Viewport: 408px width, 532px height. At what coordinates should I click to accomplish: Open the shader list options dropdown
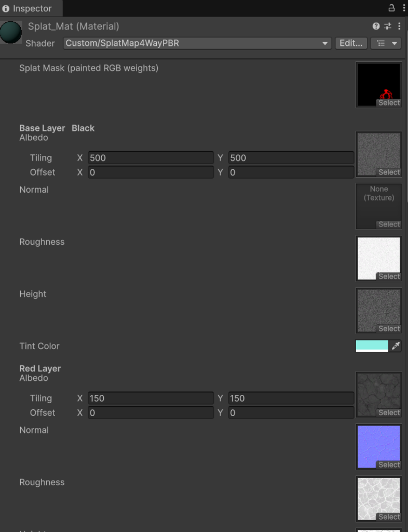(x=386, y=43)
